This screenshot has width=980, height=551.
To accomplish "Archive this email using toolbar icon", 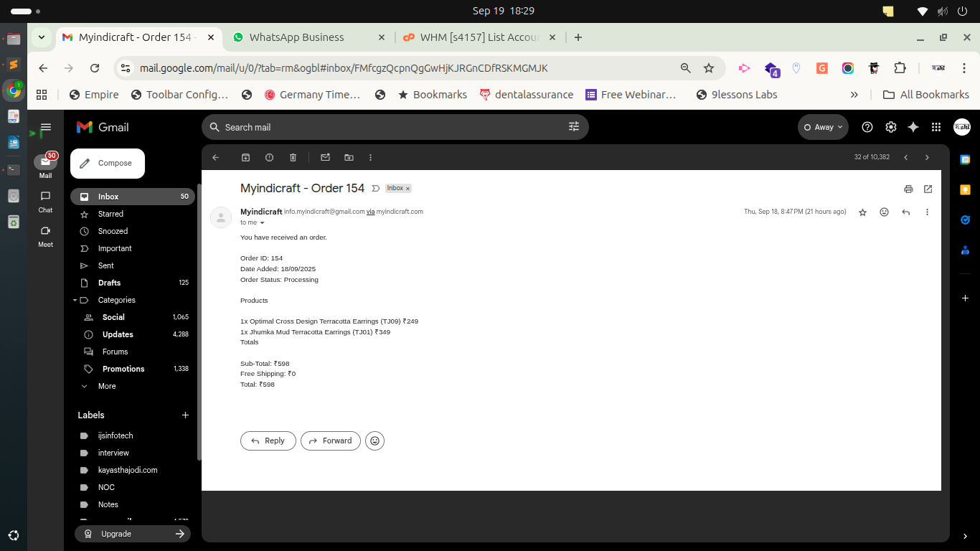I will point(246,158).
